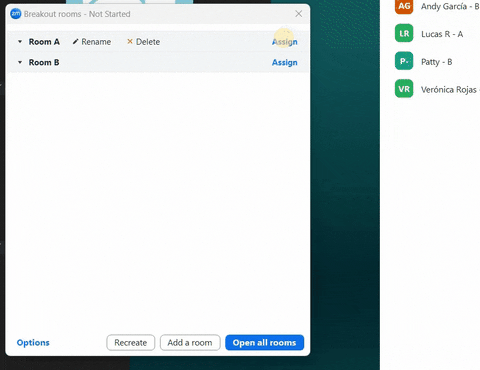Image resolution: width=480 pixels, height=370 pixels.
Task: Add a room
Action: (190, 343)
